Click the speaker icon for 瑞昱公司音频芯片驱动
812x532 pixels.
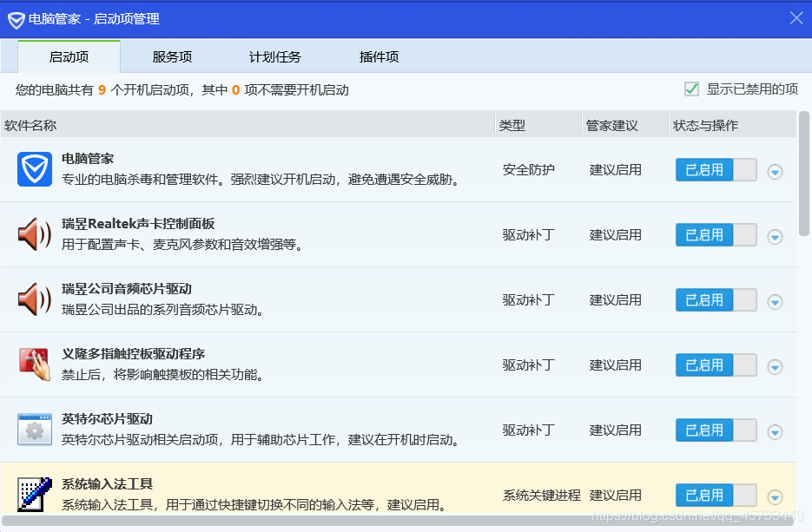pyautogui.click(x=35, y=299)
